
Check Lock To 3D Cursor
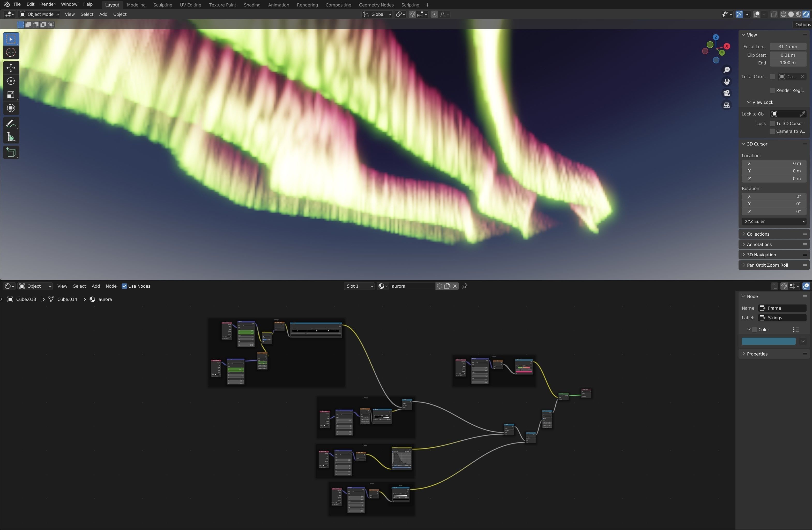click(772, 123)
